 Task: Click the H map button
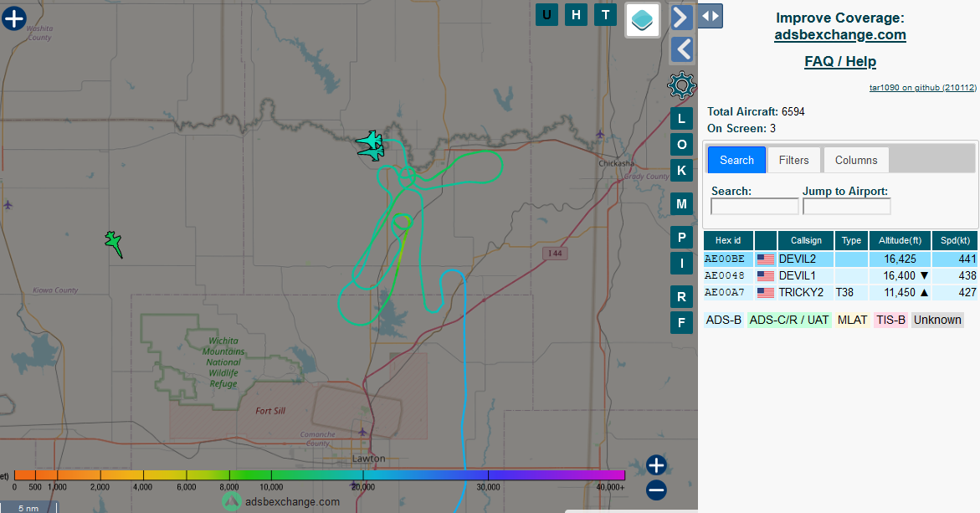(577, 15)
